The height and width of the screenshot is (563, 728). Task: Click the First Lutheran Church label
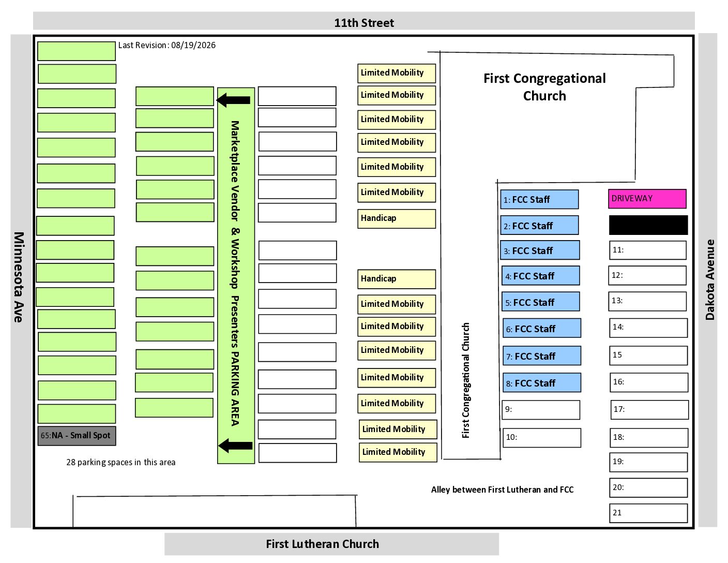pyautogui.click(x=322, y=544)
